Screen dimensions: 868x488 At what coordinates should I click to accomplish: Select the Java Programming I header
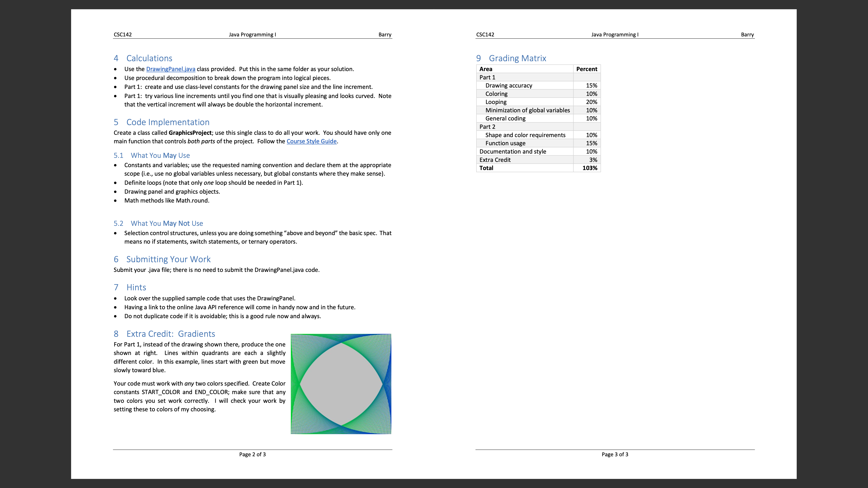pyautogui.click(x=252, y=34)
